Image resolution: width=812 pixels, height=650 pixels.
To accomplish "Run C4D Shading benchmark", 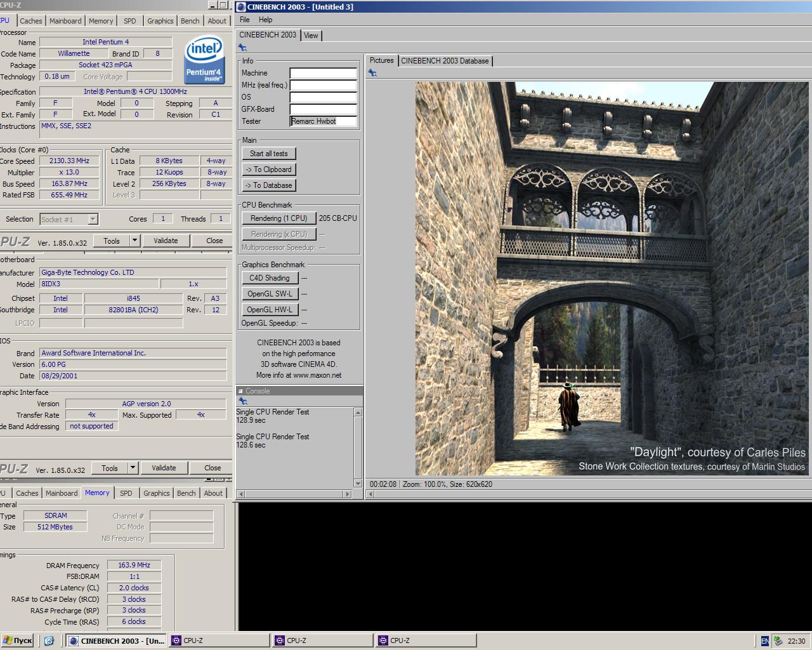I will tap(269, 278).
